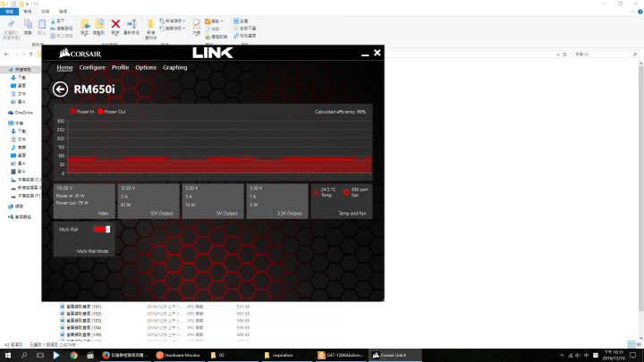Open Explorer help question mark icon
This screenshot has width=644, height=362.
[640, 12]
